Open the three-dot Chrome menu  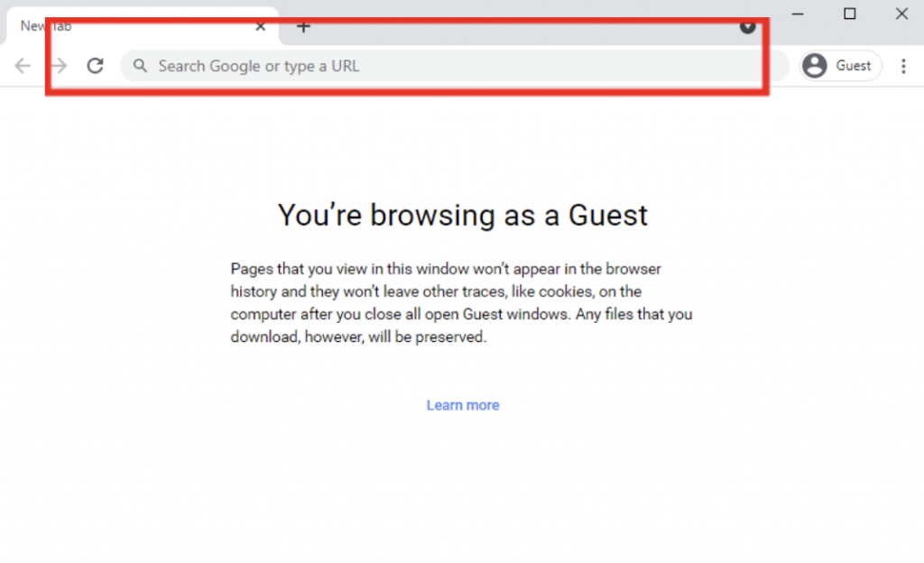[903, 66]
